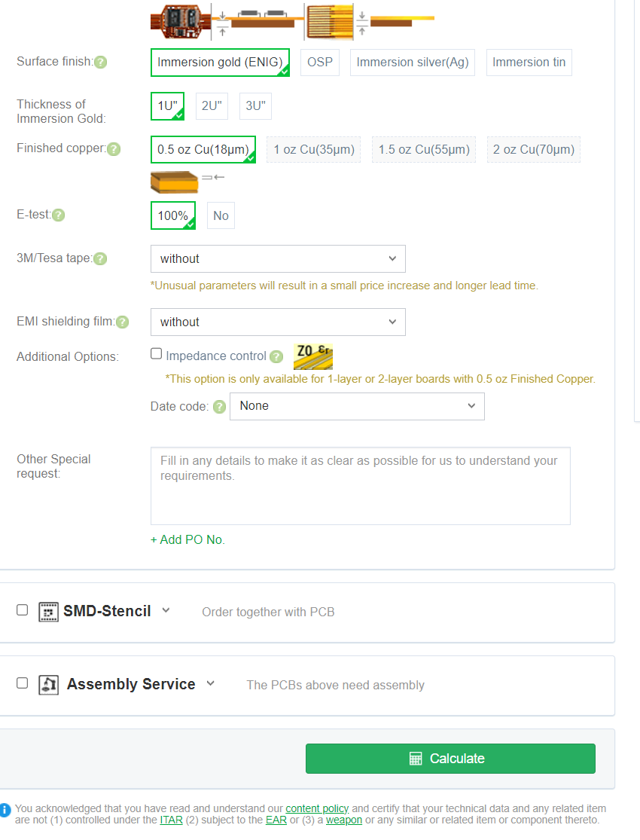The height and width of the screenshot is (840, 640).
Task: Click the 3M/Tesa tape help icon
Action: [x=100, y=258]
